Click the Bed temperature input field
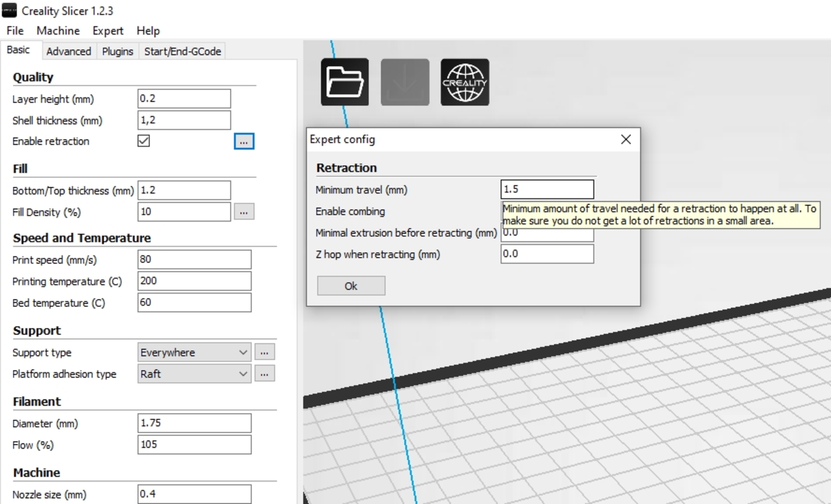This screenshot has height=504, width=831. point(194,302)
